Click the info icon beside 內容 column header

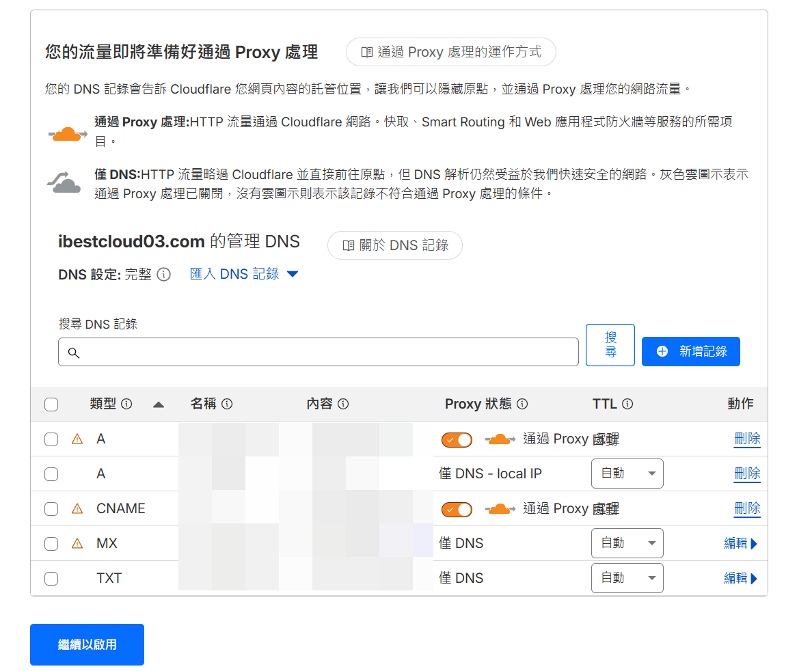tap(343, 404)
